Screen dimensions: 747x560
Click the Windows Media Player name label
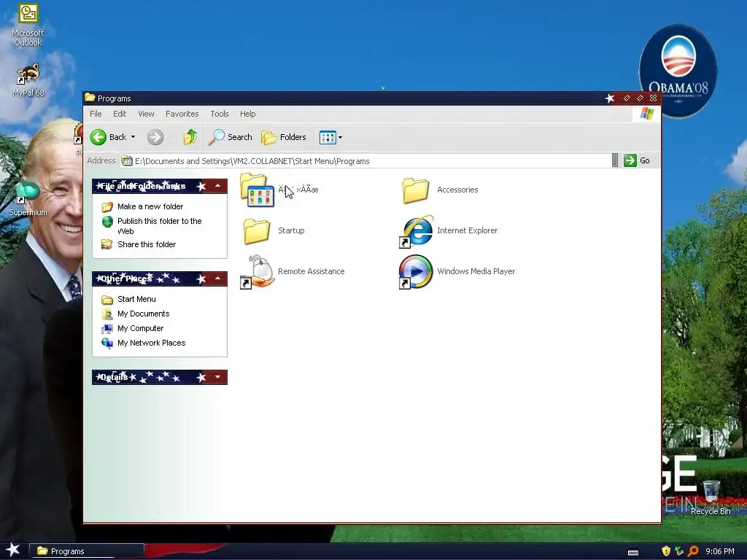[x=476, y=271]
